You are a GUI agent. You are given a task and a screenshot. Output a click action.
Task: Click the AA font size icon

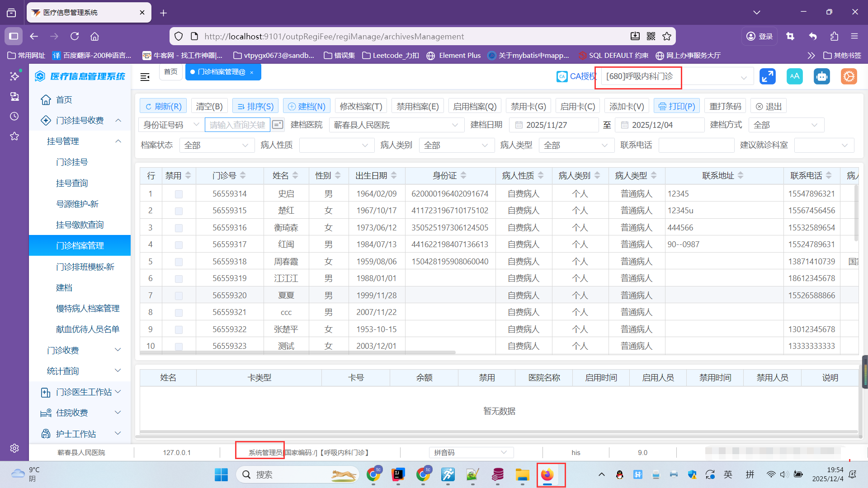[795, 76]
